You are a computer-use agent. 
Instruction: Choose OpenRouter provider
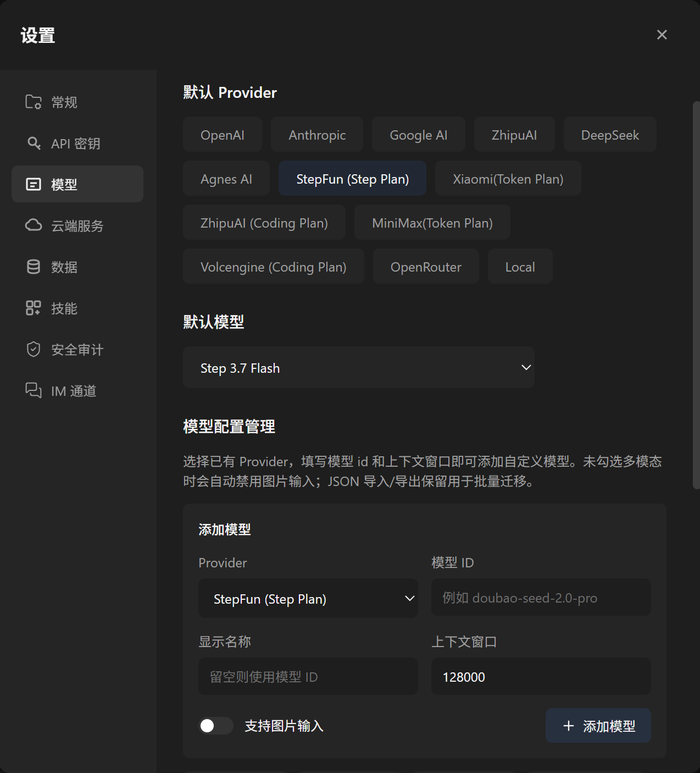[426, 267]
